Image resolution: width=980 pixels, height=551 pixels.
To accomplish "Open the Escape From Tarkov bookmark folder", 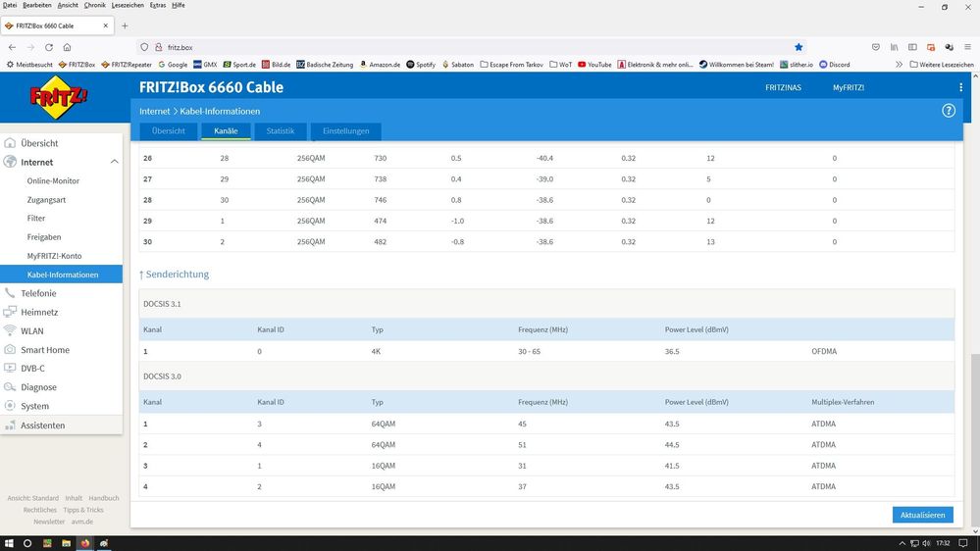I will [511, 65].
